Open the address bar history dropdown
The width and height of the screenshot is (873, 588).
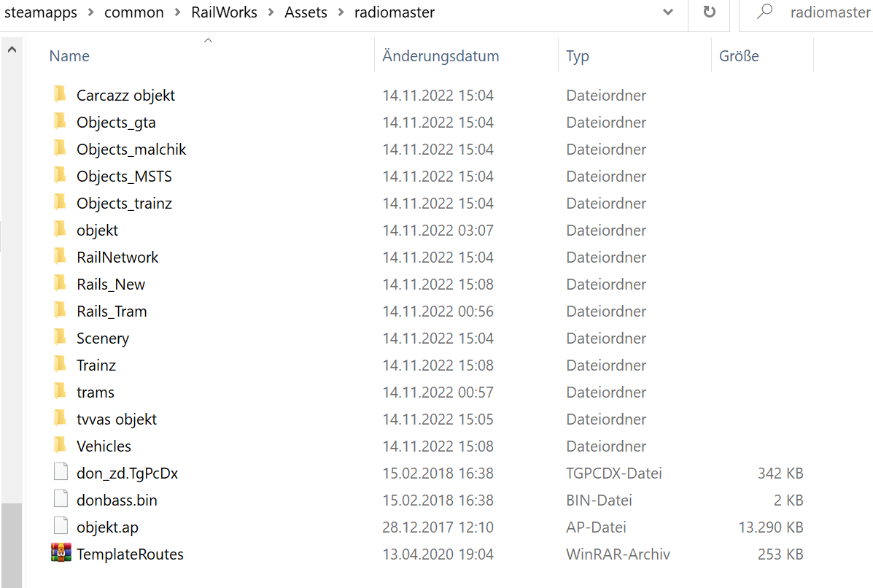(x=668, y=12)
